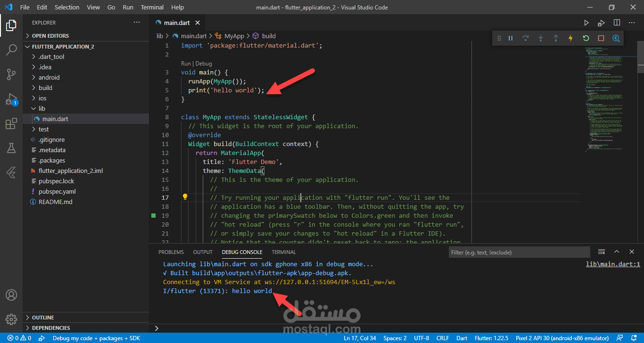Restart the debug session
The height and width of the screenshot is (343, 644).
(586, 38)
